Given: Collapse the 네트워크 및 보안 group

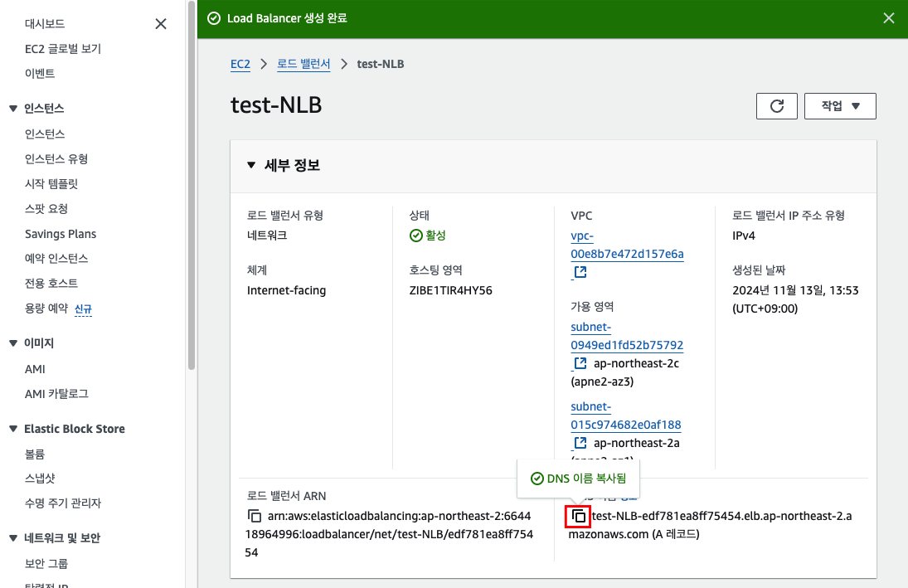Looking at the screenshot, I should [13, 537].
